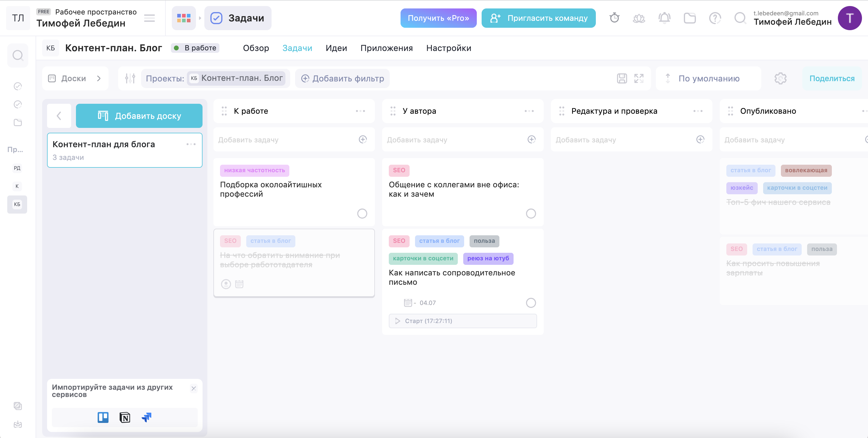868x438 pixels.
Task: Open 'К работе' column options menu
Action: [x=360, y=111]
